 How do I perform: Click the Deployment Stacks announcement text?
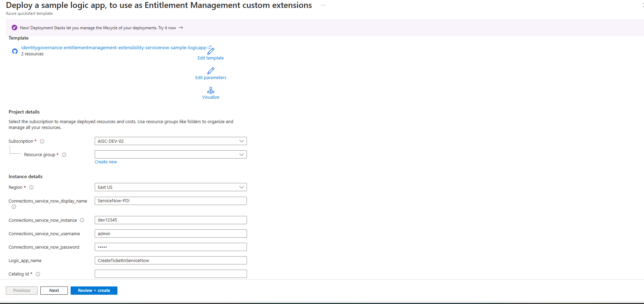[98, 28]
